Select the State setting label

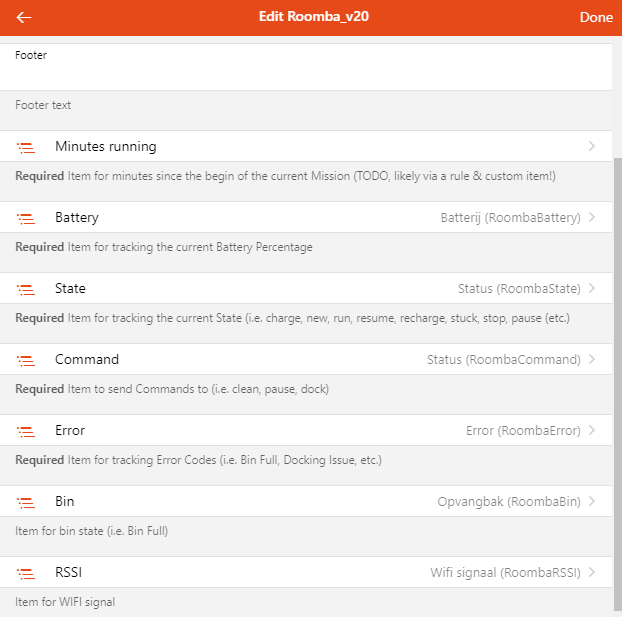point(70,288)
